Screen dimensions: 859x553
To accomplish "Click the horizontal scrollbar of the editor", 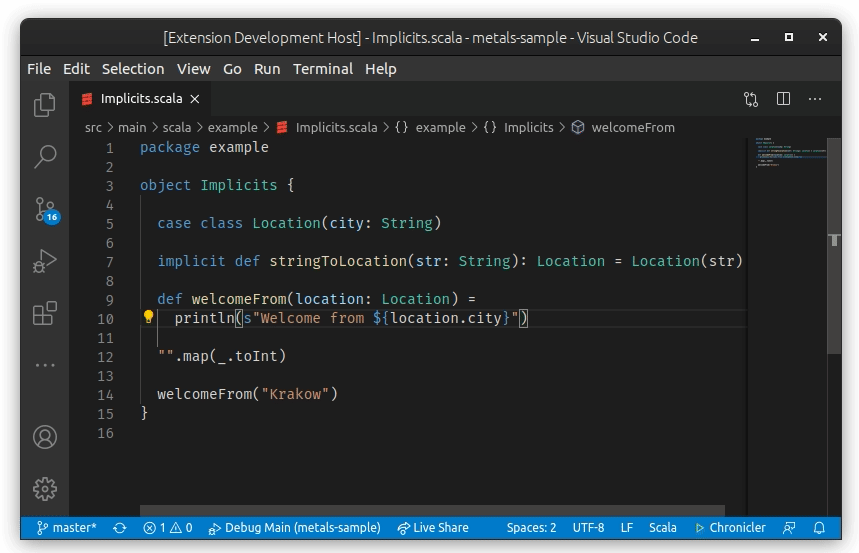I will point(432,511).
